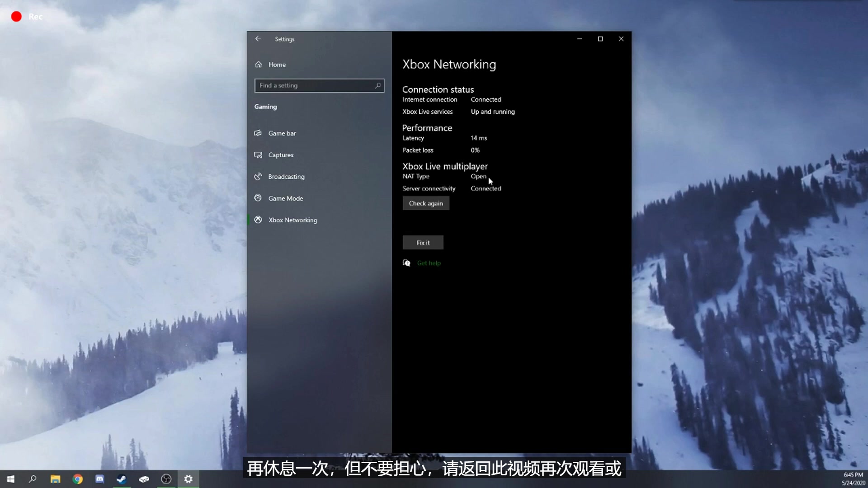Maximize the Settings window
The image size is (868, 488).
click(600, 39)
